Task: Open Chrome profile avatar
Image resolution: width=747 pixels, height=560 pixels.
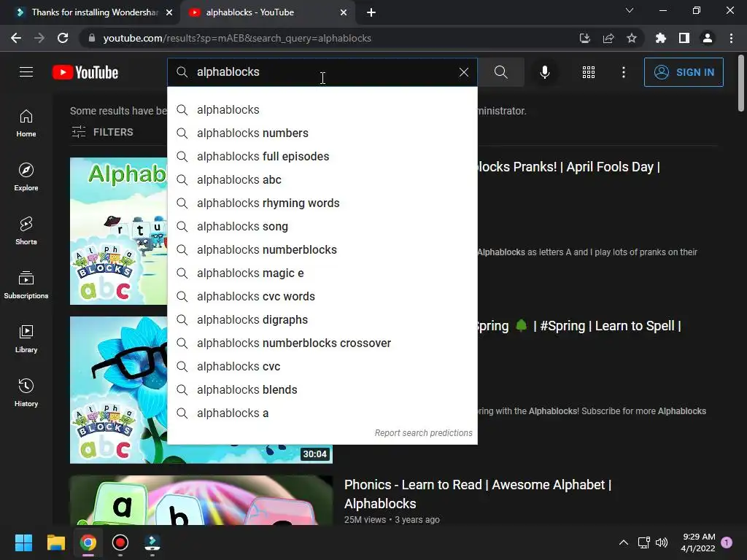Action: 708,38
